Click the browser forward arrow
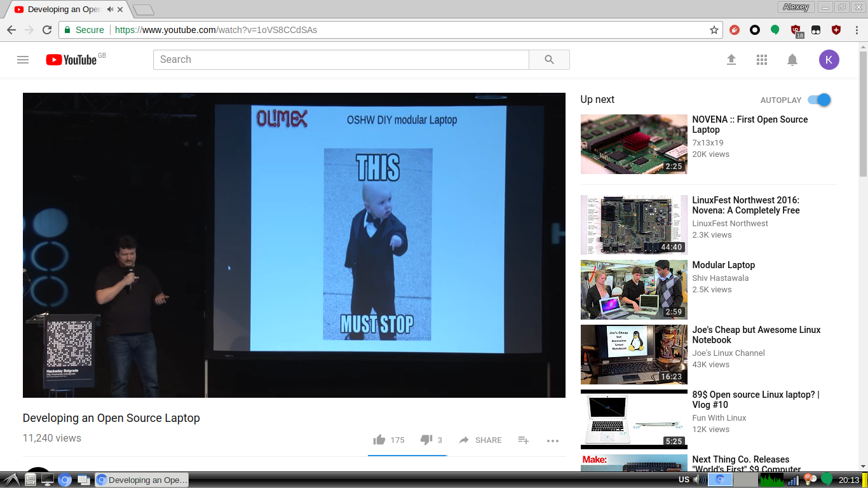The image size is (868, 488). (29, 30)
